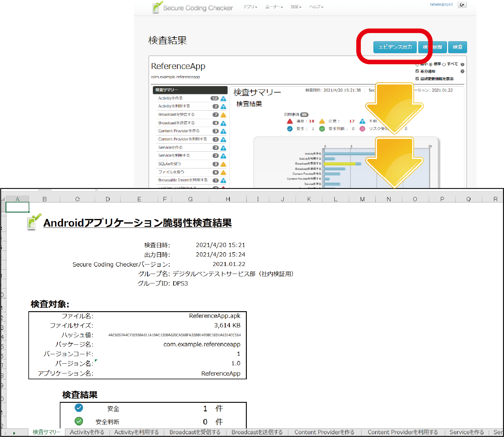Click info icon on Activityを作る row
The image size is (504, 437).
tap(223, 98)
